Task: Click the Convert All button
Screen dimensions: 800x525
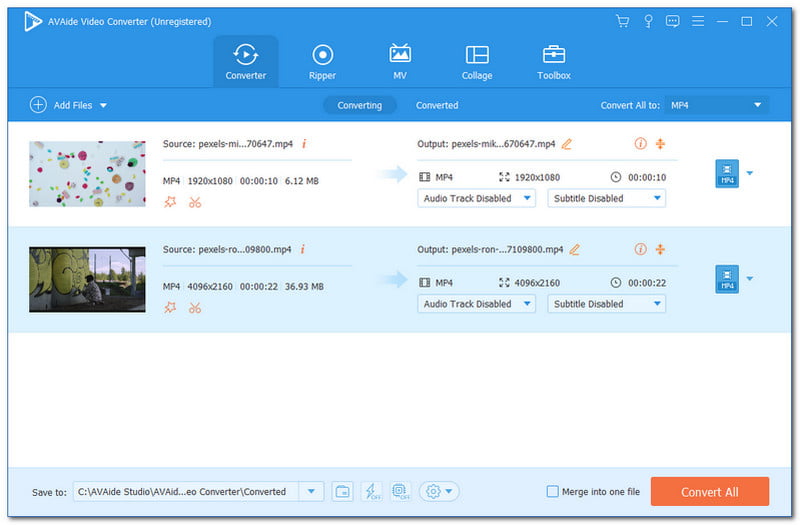Action: (x=709, y=491)
